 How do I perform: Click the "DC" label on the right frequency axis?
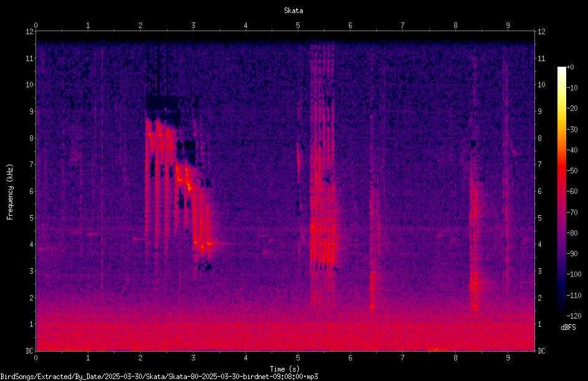541,351
